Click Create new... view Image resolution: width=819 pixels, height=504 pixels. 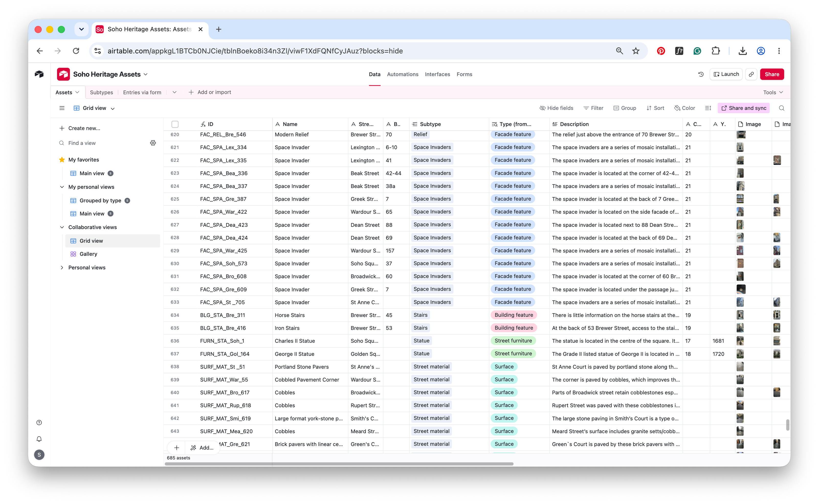pos(80,128)
